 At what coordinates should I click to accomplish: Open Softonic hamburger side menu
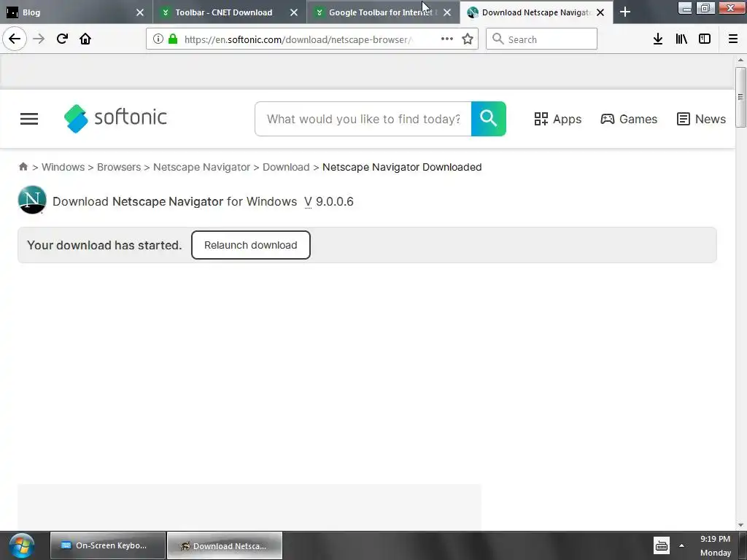pyautogui.click(x=29, y=119)
